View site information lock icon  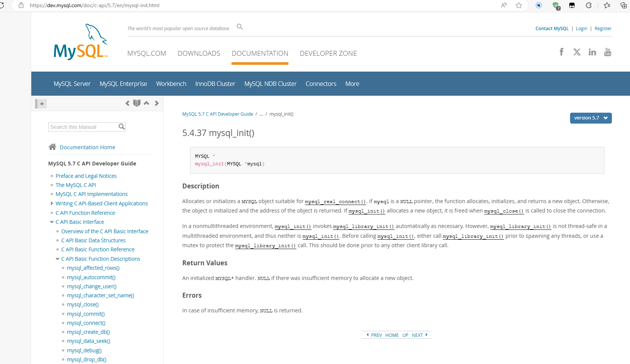[21, 5]
